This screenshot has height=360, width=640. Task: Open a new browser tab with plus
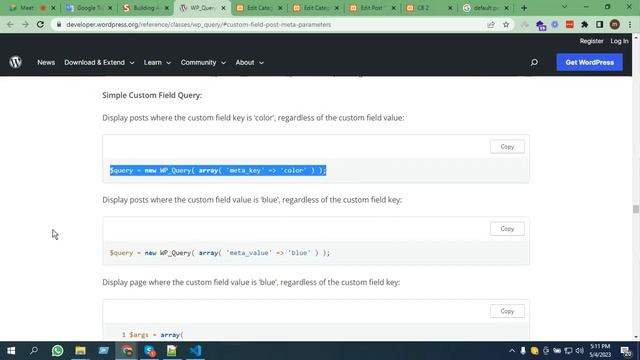pyautogui.click(x=524, y=8)
